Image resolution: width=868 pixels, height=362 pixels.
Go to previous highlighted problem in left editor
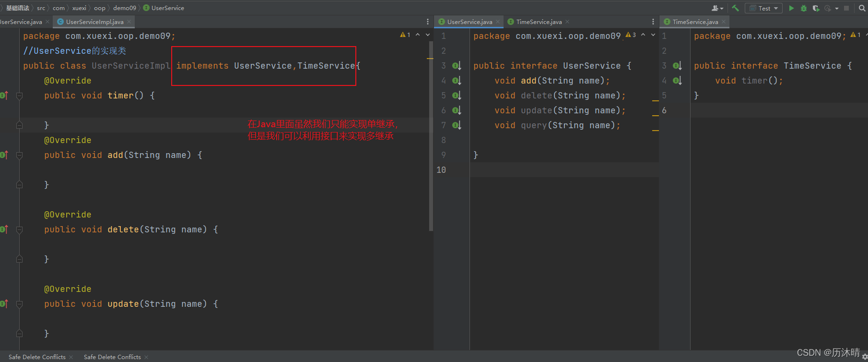click(x=418, y=35)
